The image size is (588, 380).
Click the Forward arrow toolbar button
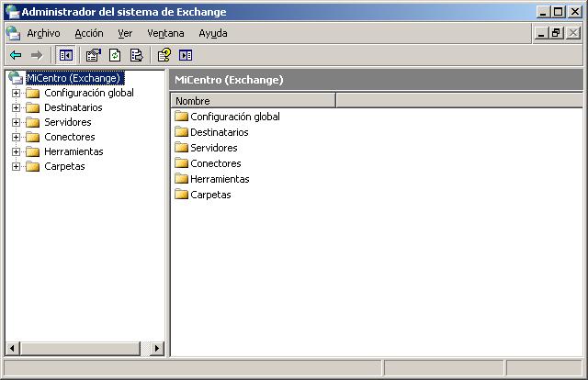(37, 55)
